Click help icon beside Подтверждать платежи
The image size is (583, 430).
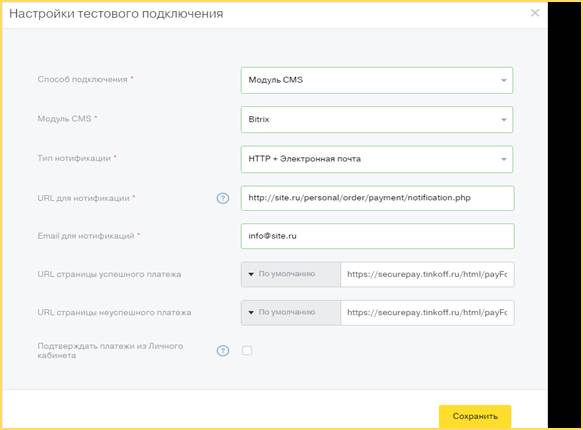[223, 350]
